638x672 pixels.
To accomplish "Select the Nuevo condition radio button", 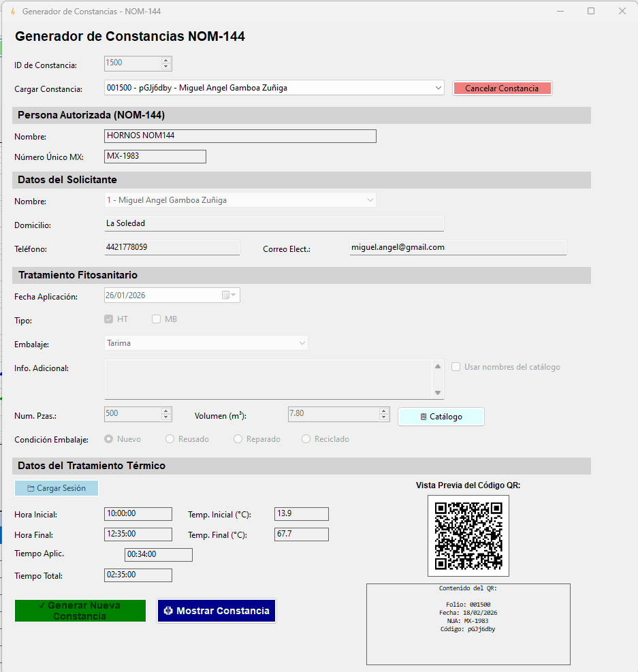I will click(109, 439).
